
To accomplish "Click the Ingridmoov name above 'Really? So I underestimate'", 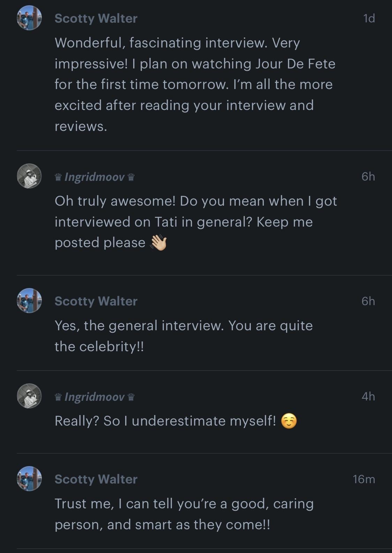I will pos(95,397).
